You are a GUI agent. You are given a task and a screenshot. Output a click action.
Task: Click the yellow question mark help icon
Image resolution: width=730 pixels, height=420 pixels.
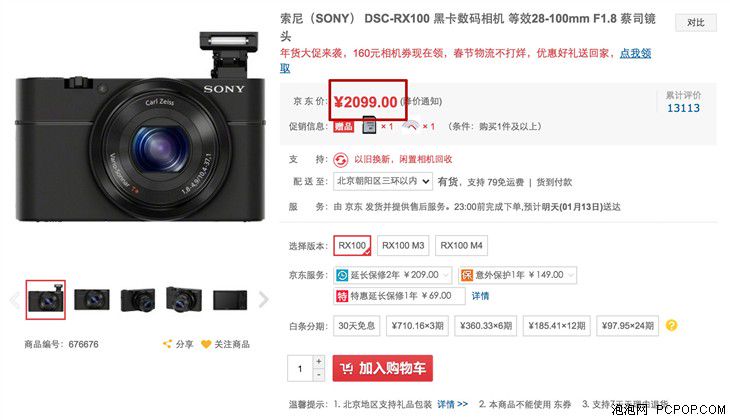[x=671, y=325]
